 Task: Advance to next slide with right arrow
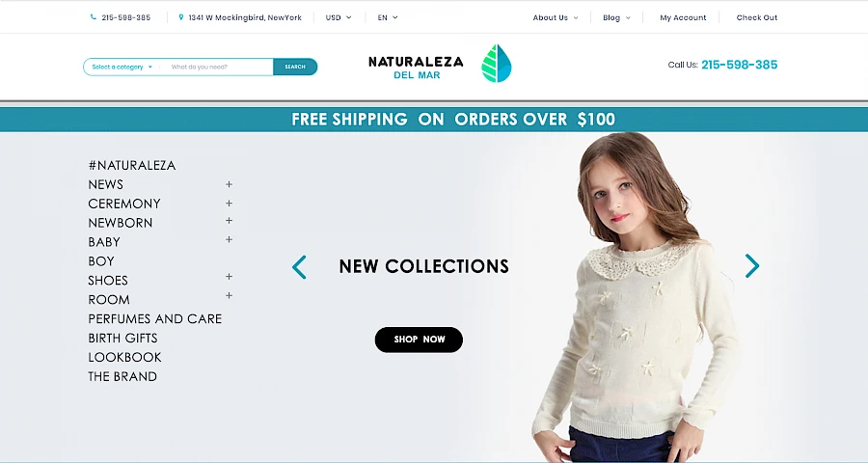point(751,266)
